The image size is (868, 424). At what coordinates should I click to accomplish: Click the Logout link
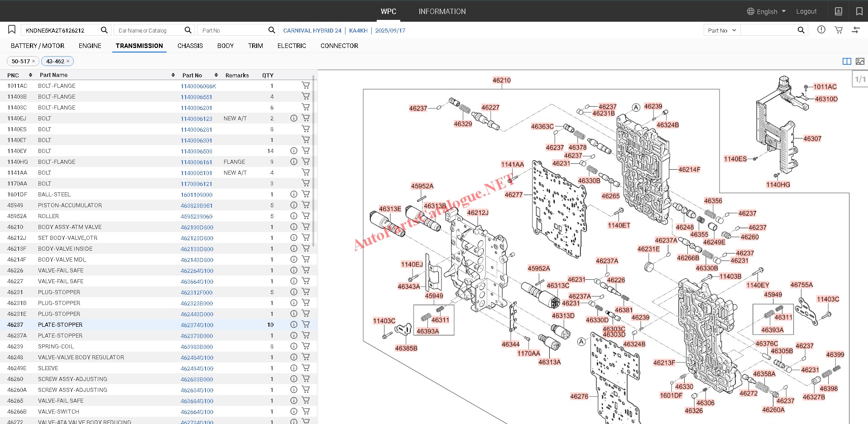pos(806,11)
